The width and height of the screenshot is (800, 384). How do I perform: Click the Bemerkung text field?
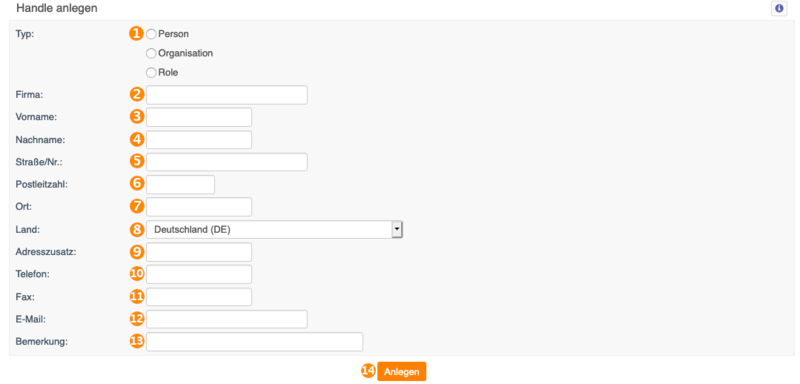(x=255, y=342)
